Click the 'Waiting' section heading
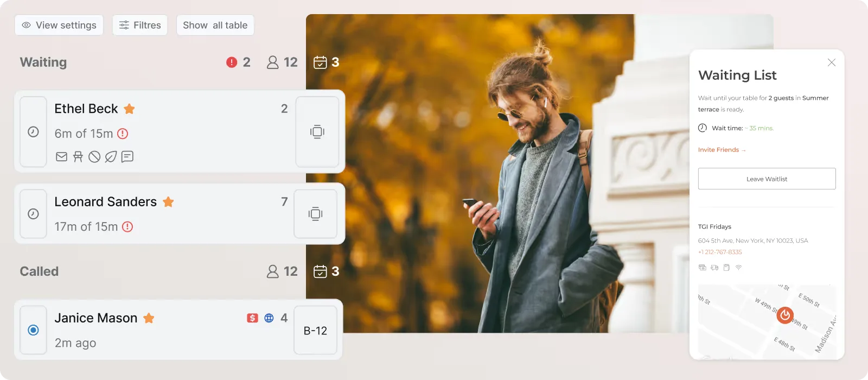The width and height of the screenshot is (868, 380). click(x=43, y=62)
